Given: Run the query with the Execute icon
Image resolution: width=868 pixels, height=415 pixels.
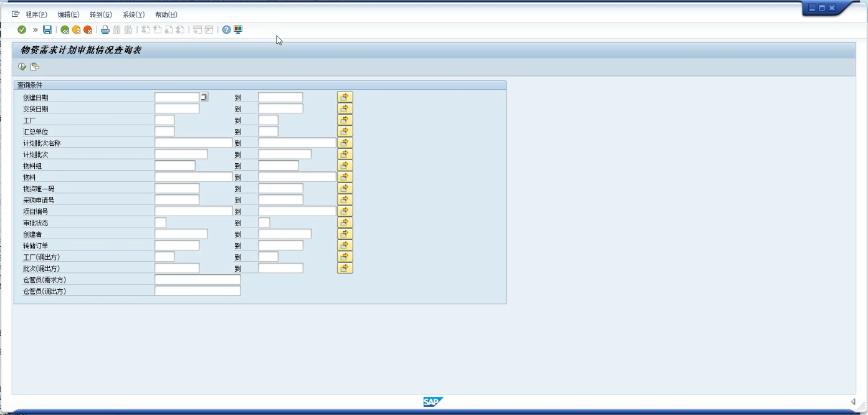Looking at the screenshot, I should (22, 67).
